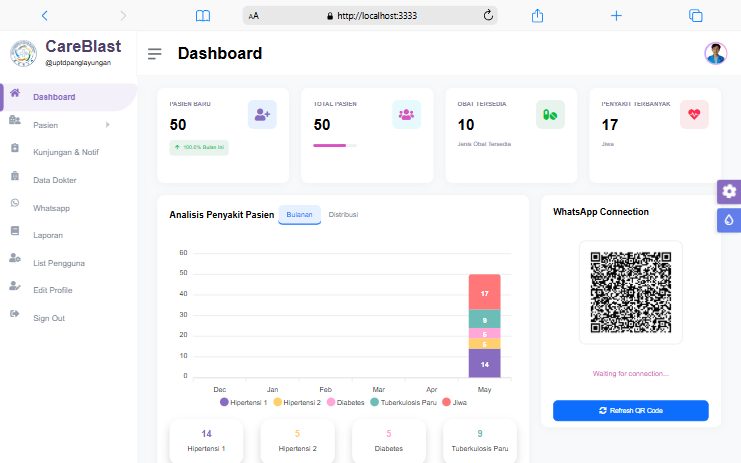Open Laporan page
Screen dimensions: 741x463
(x=48, y=235)
